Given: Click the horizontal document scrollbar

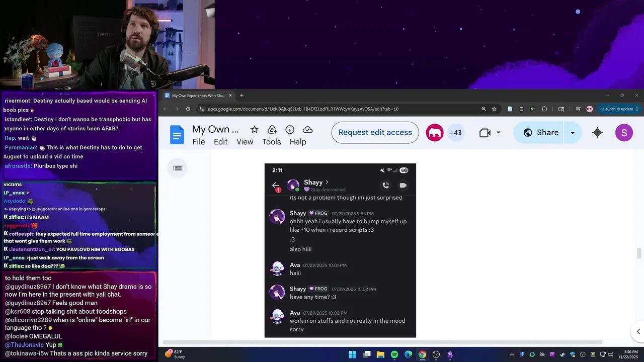Looking at the screenshot, I should 382,342.
